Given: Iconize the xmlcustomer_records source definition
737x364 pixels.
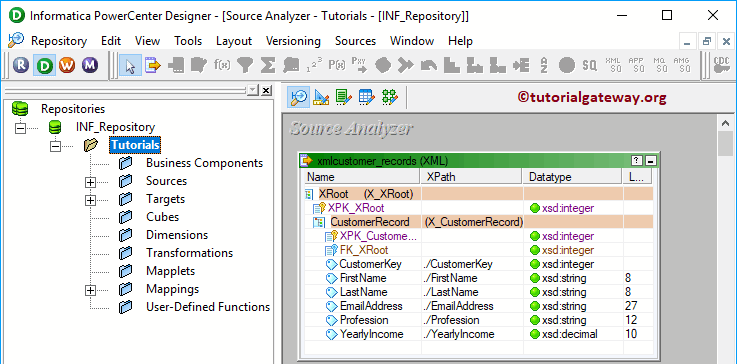Looking at the screenshot, I should (651, 161).
